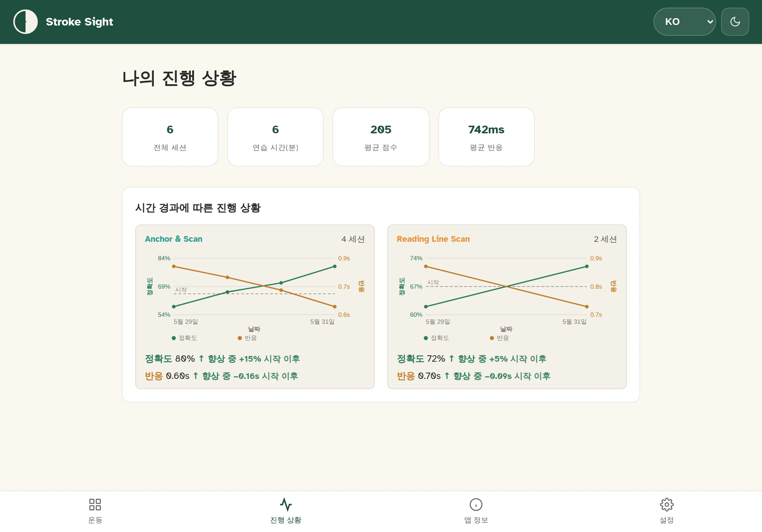Select the 205 평균 점수 stat card
The image size is (762, 532).
(381, 137)
